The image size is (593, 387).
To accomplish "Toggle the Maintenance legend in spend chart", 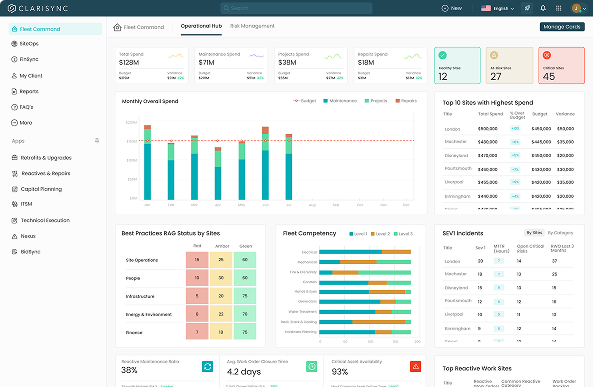I will click(340, 101).
